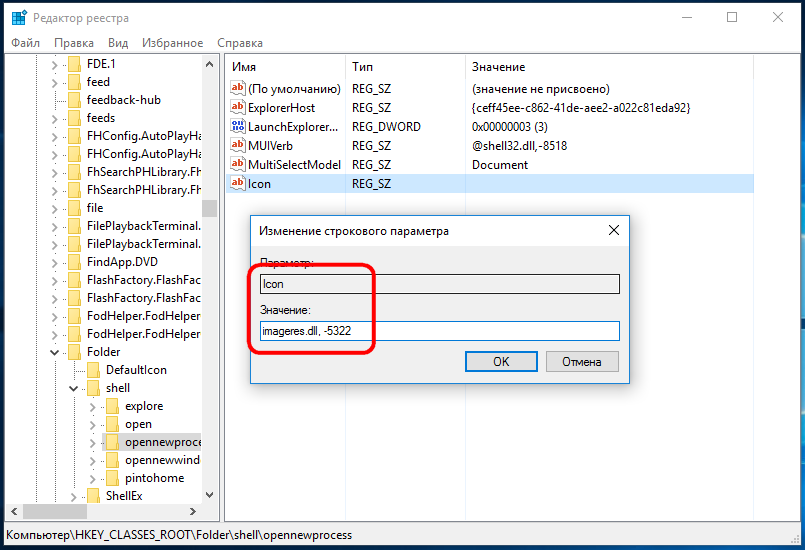
Task: Click the ShellEx folder icon
Action: pos(93,496)
